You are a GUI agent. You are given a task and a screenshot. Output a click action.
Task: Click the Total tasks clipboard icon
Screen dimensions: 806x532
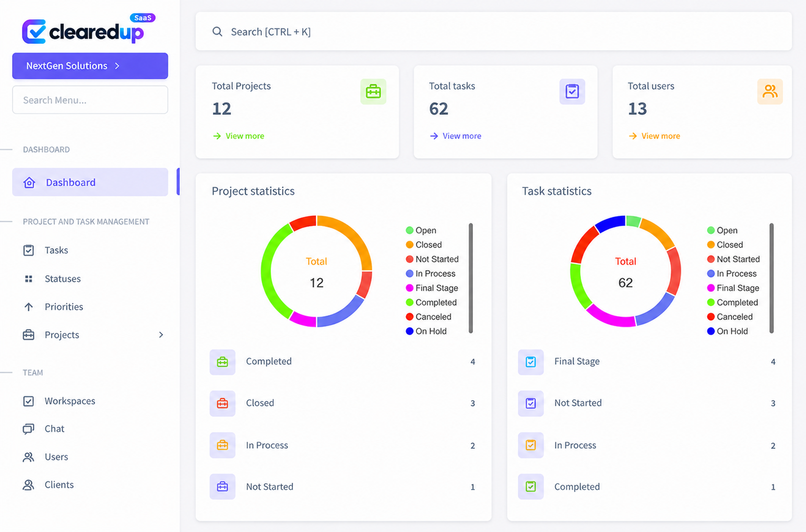572,91
